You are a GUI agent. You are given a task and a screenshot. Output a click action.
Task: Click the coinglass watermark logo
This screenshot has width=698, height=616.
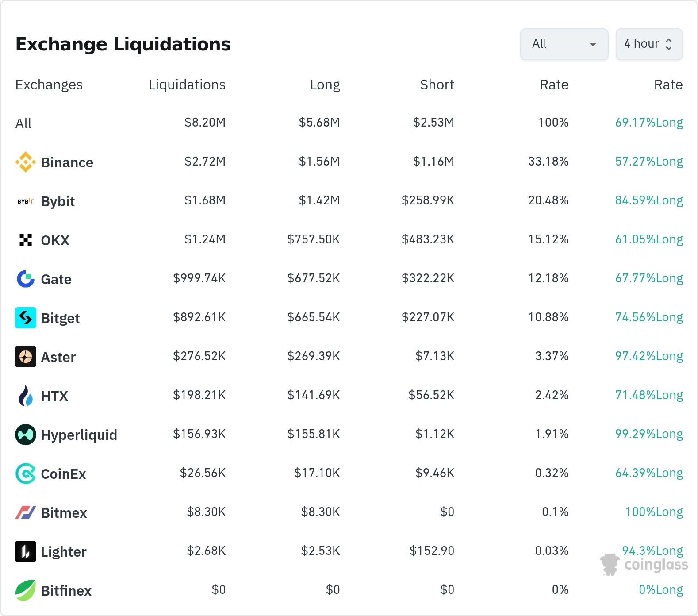click(x=644, y=565)
